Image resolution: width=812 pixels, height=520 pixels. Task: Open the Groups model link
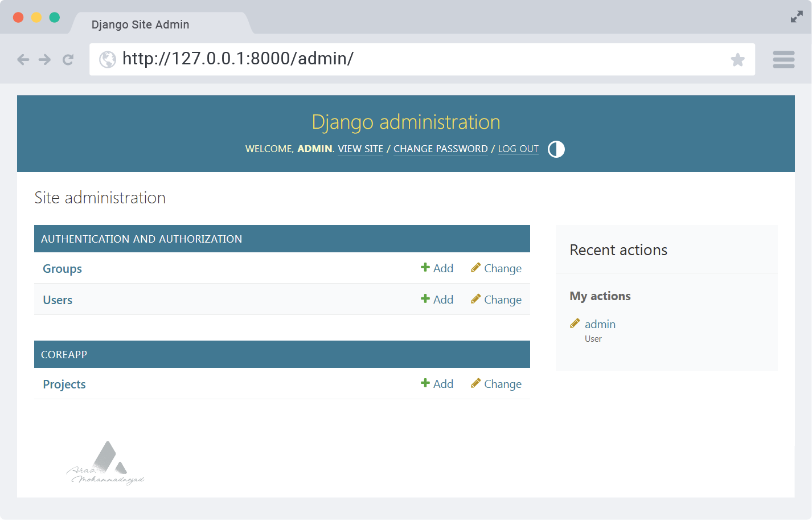[62, 269]
